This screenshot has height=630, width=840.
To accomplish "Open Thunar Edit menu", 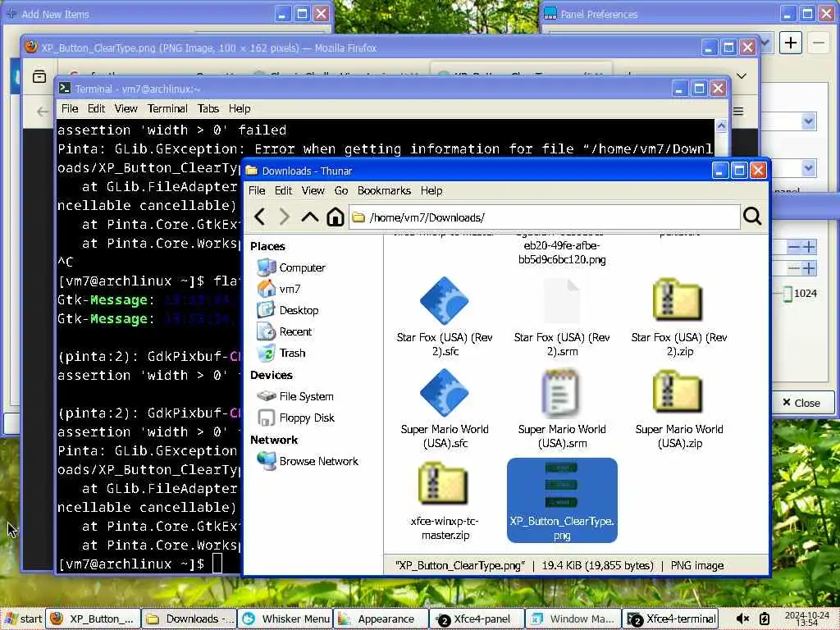I will pos(283,190).
